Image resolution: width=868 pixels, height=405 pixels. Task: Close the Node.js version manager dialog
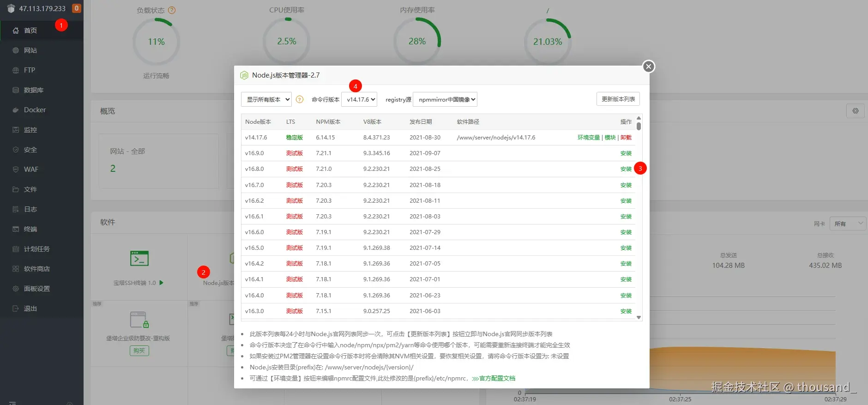pyautogui.click(x=649, y=66)
